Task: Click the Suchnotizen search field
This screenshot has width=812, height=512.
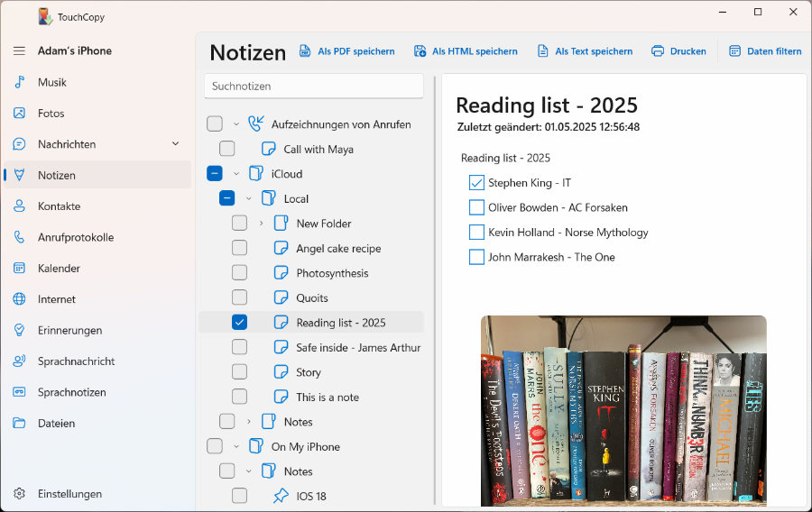Action: (x=314, y=86)
